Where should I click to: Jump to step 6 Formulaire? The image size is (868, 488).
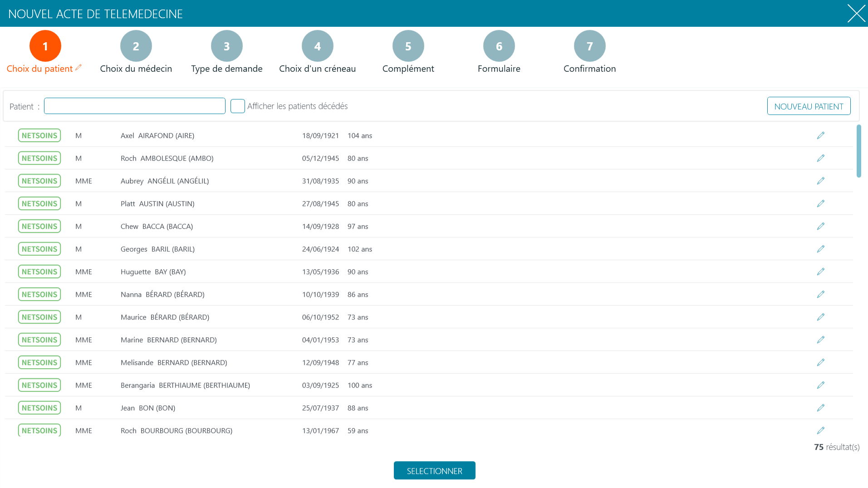click(x=499, y=46)
